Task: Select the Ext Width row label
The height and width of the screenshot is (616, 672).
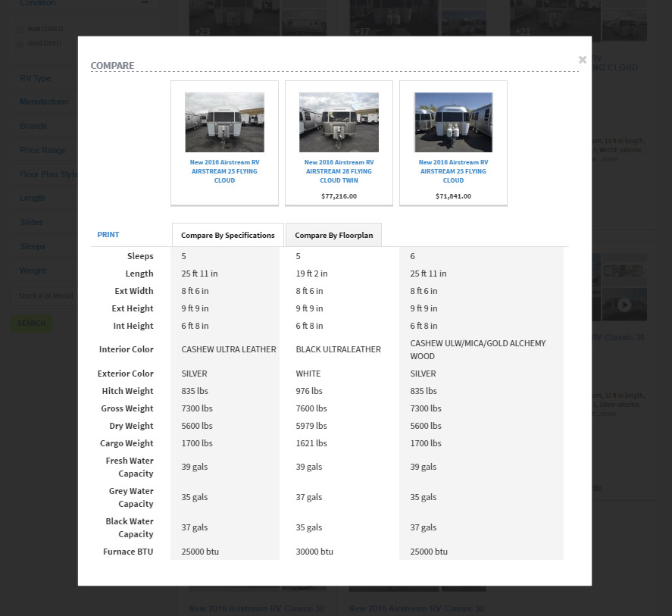Action: tap(133, 291)
